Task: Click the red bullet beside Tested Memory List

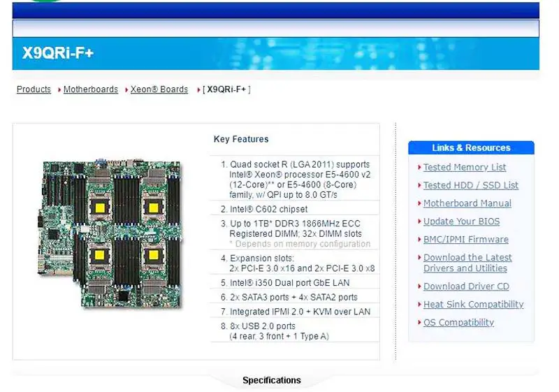Action: coord(420,167)
